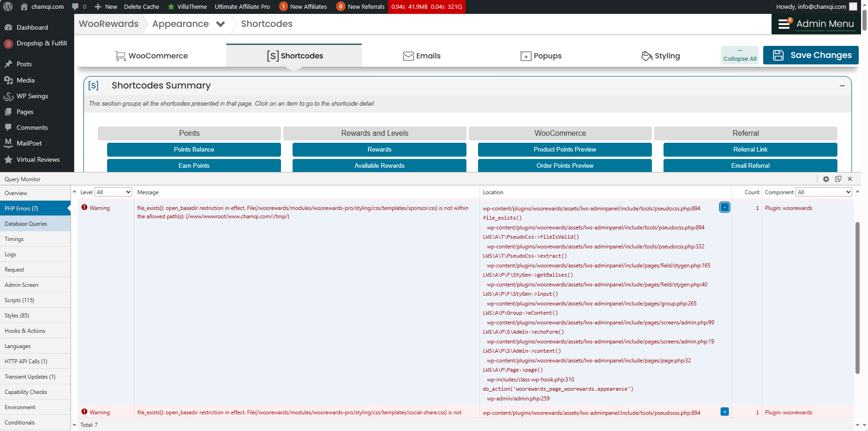Open WP Swings sidebar item
Viewport: 868px width, 431px height.
(x=37, y=96)
